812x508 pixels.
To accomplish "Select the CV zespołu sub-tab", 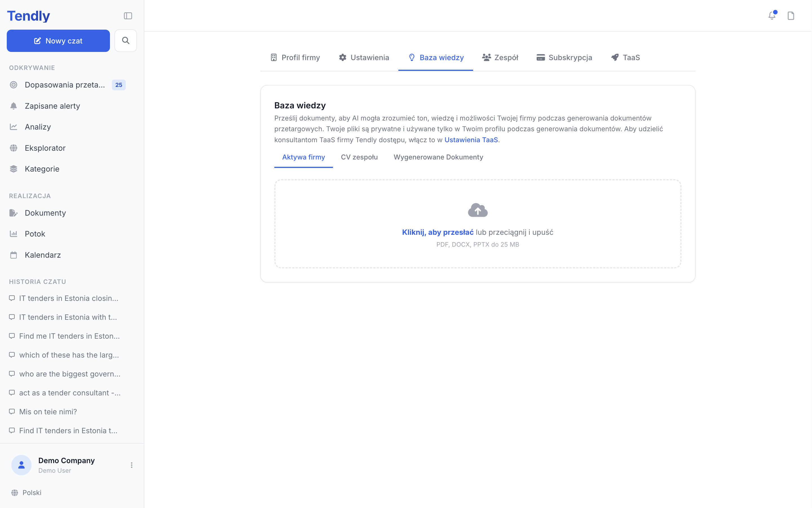I will tap(359, 157).
